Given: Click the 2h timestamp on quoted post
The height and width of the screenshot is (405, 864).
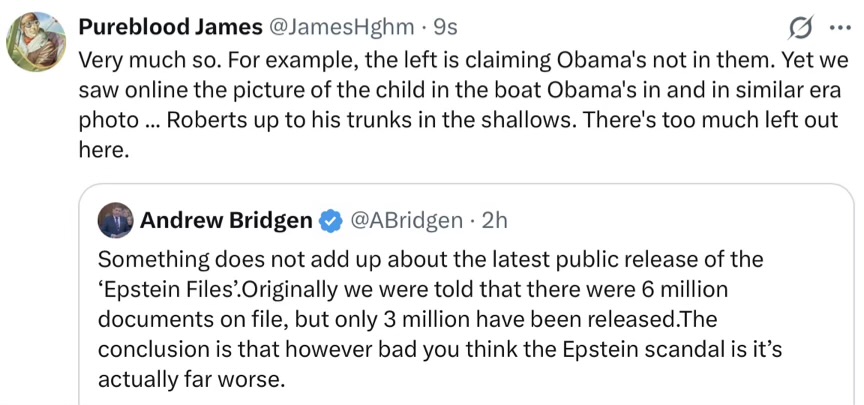Looking at the screenshot, I should (495, 220).
